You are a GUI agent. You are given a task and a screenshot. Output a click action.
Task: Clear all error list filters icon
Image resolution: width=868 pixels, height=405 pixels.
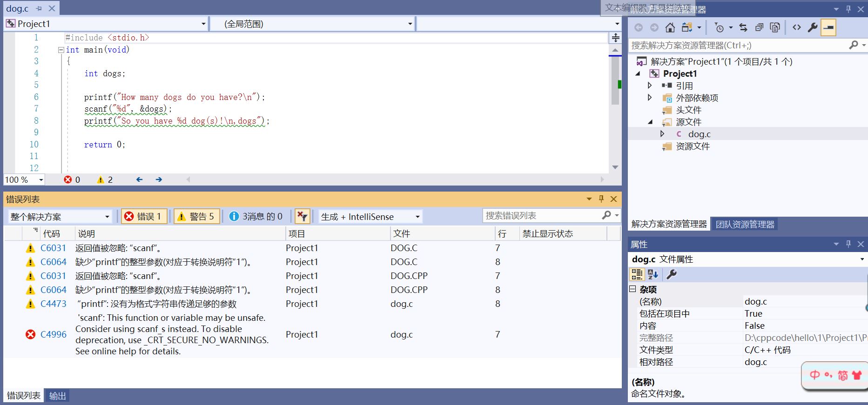click(302, 216)
